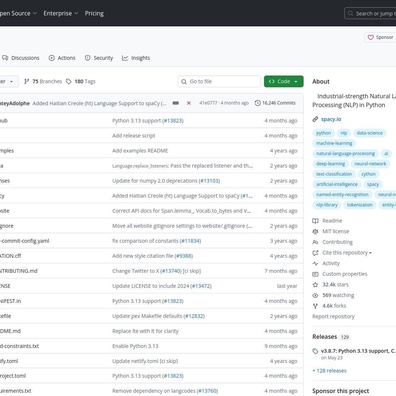
Task: Open release v3.8.7 Python 3.13 support
Action: (x=358, y=351)
